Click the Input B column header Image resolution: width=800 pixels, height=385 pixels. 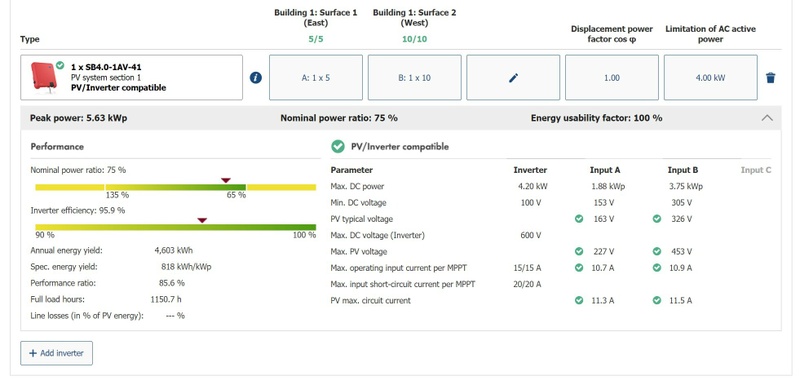[x=683, y=170]
